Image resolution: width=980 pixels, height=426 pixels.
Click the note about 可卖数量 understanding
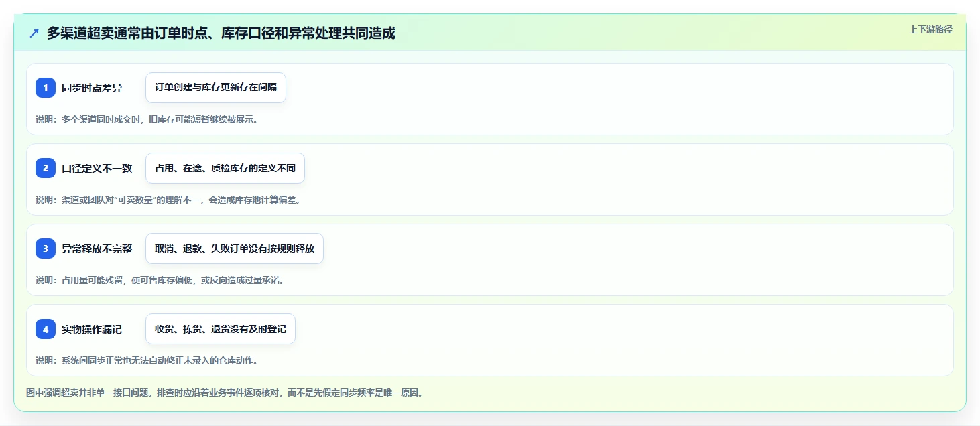pos(168,200)
